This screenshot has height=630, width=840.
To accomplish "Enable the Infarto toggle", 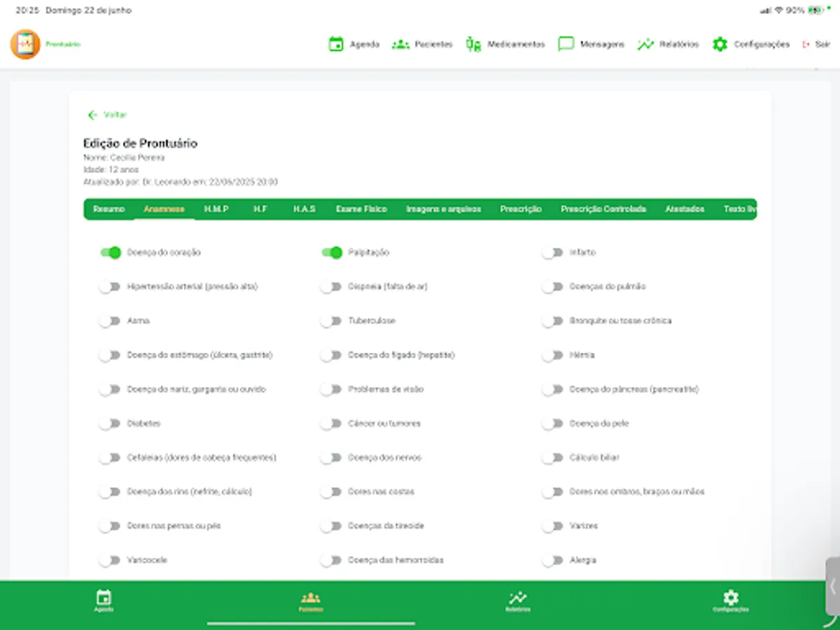I will pyautogui.click(x=552, y=252).
